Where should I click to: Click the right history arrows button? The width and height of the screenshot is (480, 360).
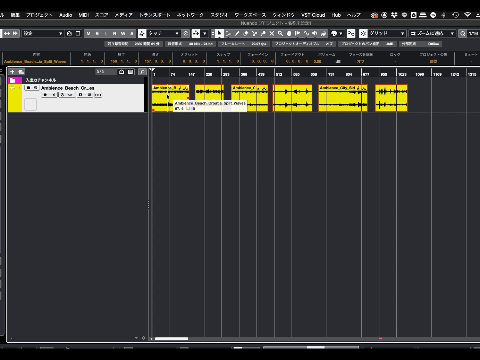15,33
